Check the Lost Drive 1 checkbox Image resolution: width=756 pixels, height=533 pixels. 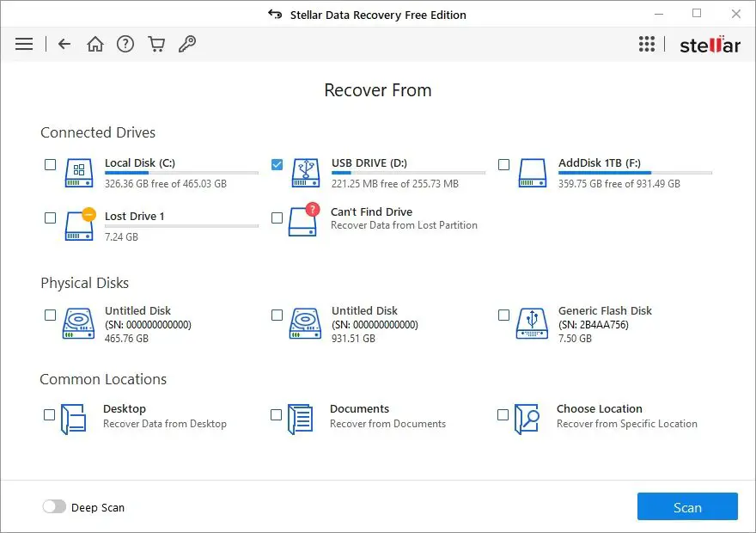pos(50,217)
